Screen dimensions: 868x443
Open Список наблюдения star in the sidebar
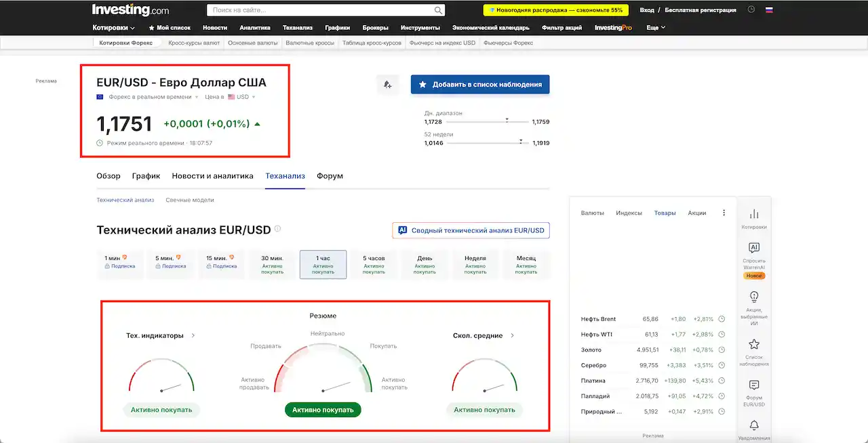(x=753, y=353)
